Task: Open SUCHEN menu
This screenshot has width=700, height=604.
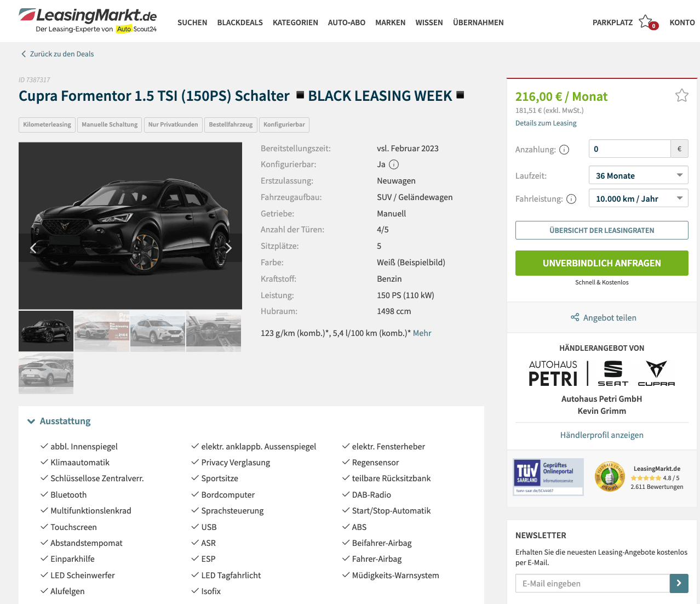Action: (192, 22)
